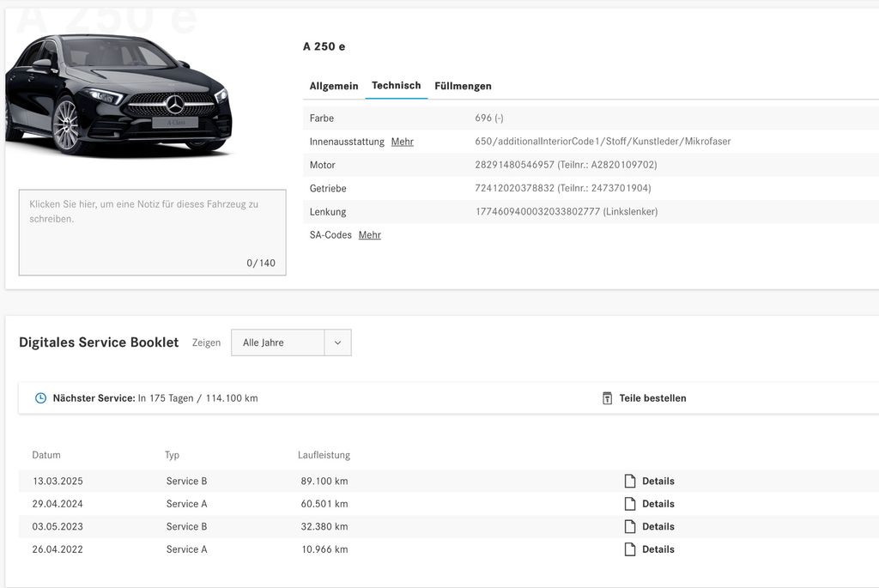Click the document icon for the 26.04.2022 service

click(x=628, y=549)
